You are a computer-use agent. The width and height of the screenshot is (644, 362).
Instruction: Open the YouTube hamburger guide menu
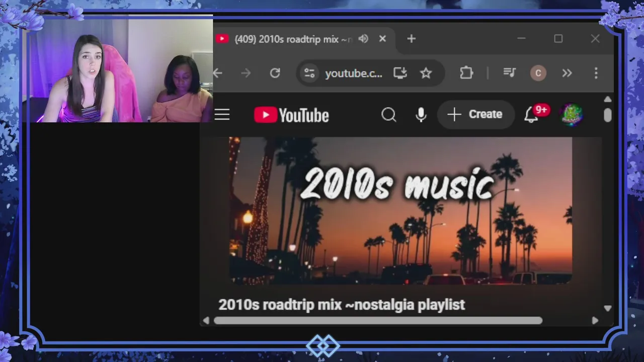(x=222, y=115)
